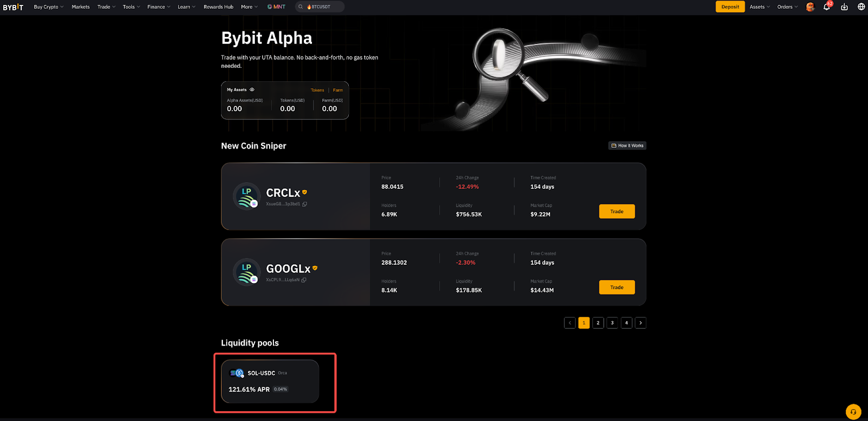Copy the GOOGLx contract address

(304, 280)
